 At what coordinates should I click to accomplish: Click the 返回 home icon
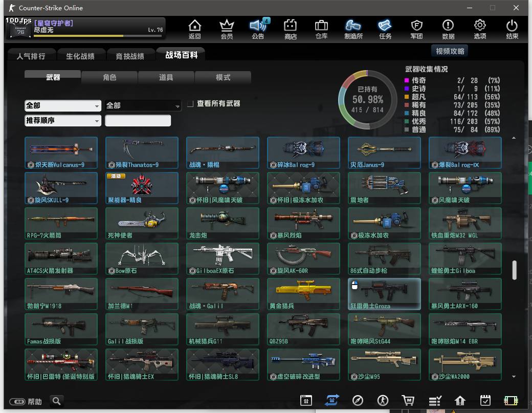pyautogui.click(x=195, y=29)
